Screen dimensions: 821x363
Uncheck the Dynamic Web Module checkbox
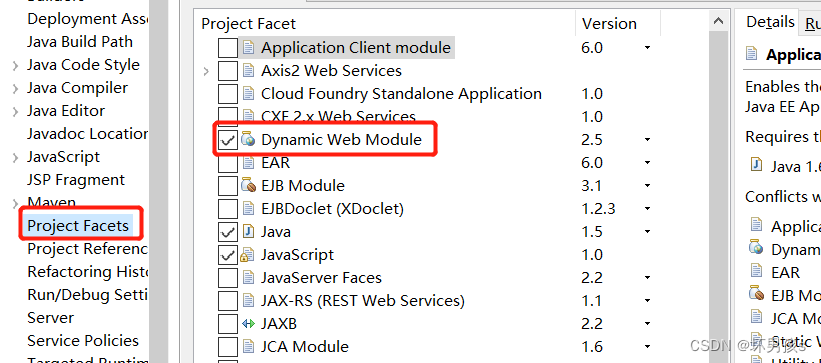coord(228,140)
